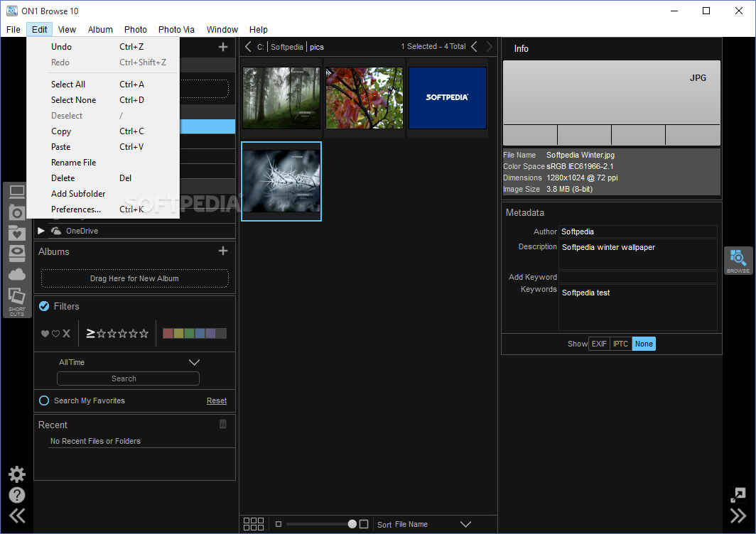
Task: Open the camera pictures shortcut icon
Action: pos(17,212)
